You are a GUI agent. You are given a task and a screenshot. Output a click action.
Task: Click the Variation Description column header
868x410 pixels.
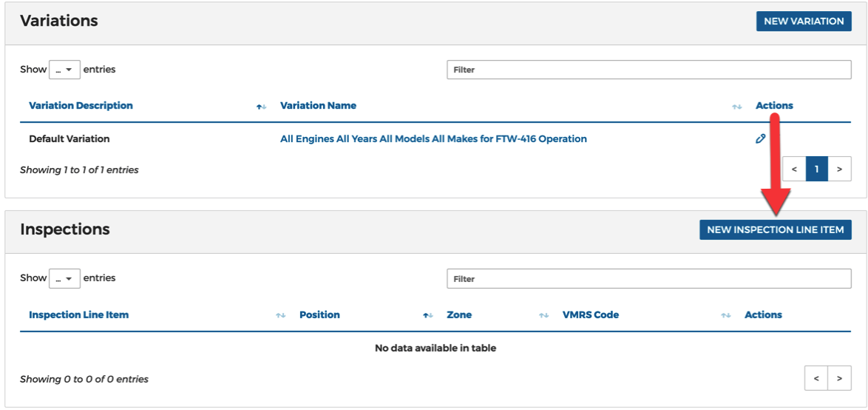(x=81, y=105)
